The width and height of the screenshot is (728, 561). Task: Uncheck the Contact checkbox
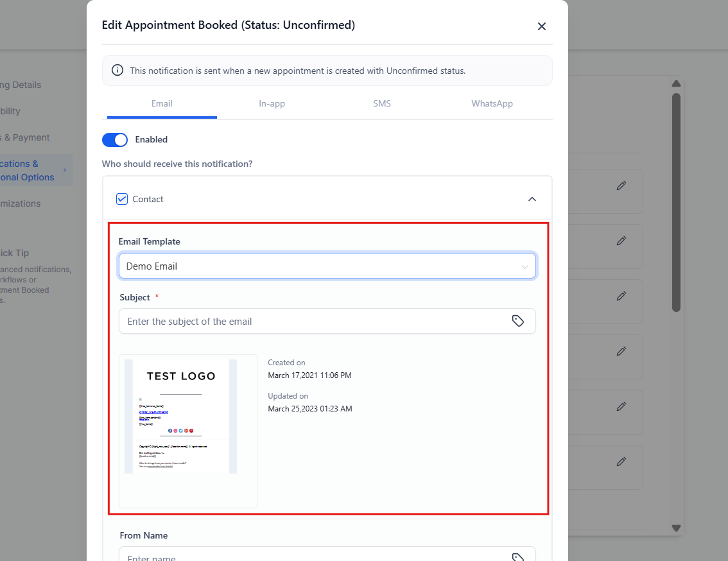click(122, 199)
